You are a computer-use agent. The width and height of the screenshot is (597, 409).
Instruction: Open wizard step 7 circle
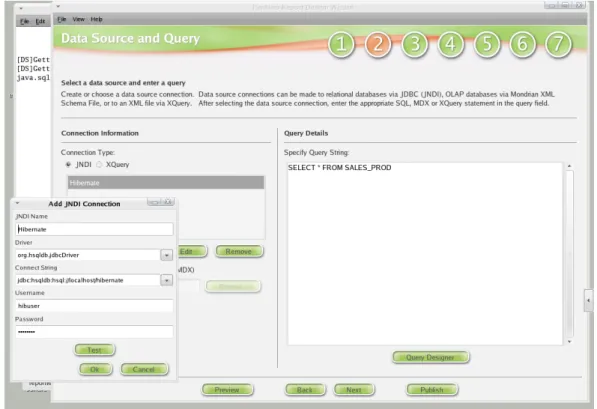(x=558, y=45)
